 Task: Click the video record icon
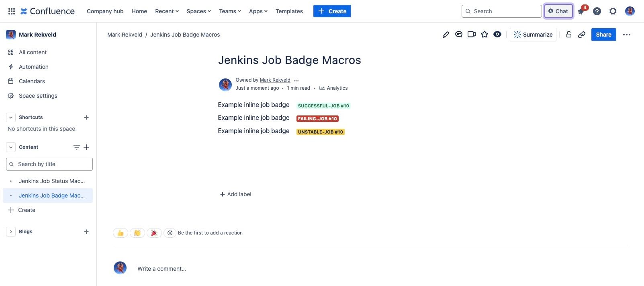pyautogui.click(x=472, y=35)
